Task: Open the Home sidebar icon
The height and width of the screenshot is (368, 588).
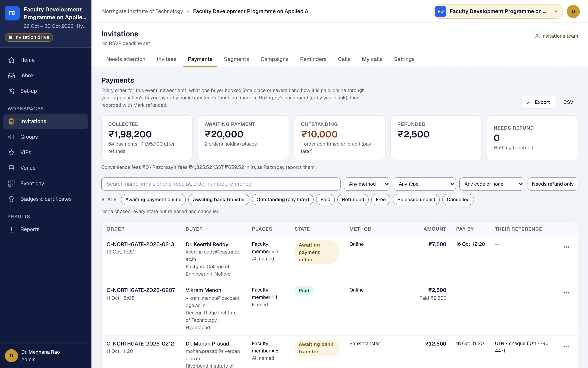Action: pyautogui.click(x=11, y=60)
